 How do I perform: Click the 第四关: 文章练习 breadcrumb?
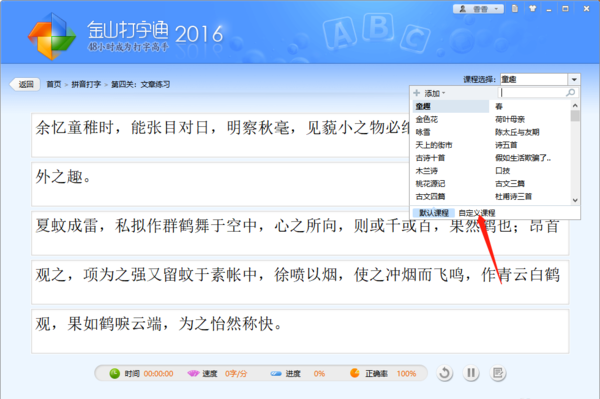pyautogui.click(x=140, y=84)
